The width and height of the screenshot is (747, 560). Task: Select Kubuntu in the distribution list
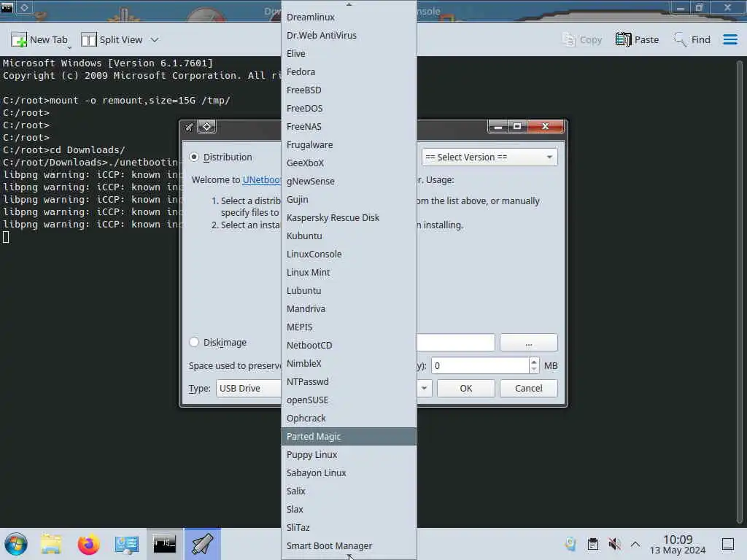(349, 236)
